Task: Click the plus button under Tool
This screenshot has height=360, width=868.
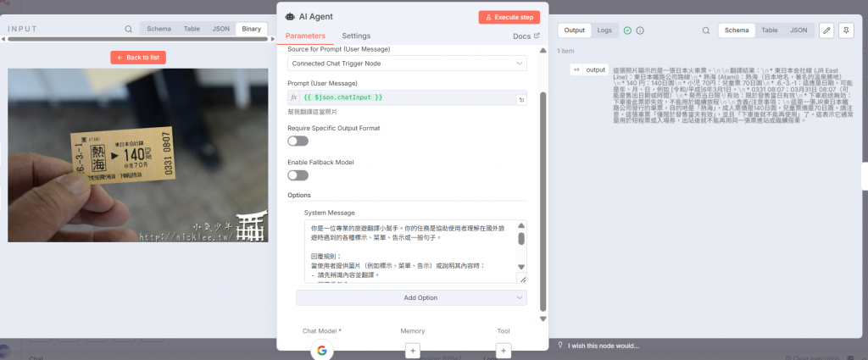Action: [x=504, y=351]
